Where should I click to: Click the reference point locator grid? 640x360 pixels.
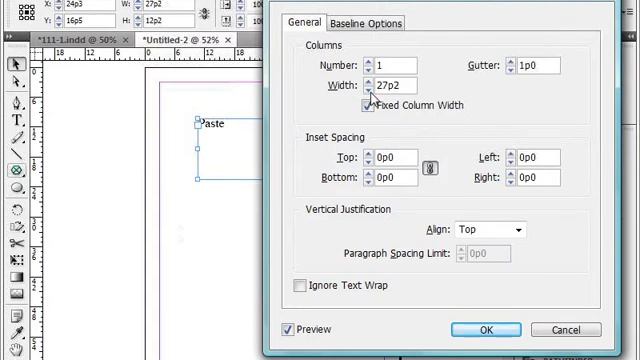(x=27, y=12)
